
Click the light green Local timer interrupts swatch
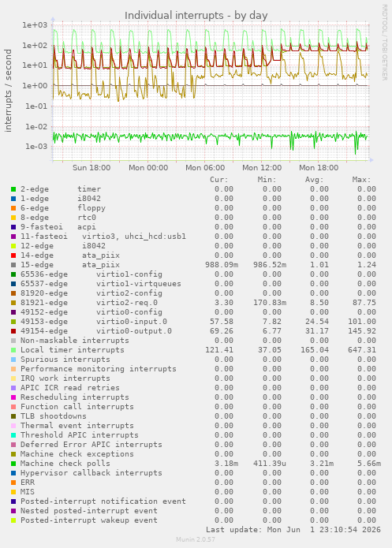coord(13,350)
